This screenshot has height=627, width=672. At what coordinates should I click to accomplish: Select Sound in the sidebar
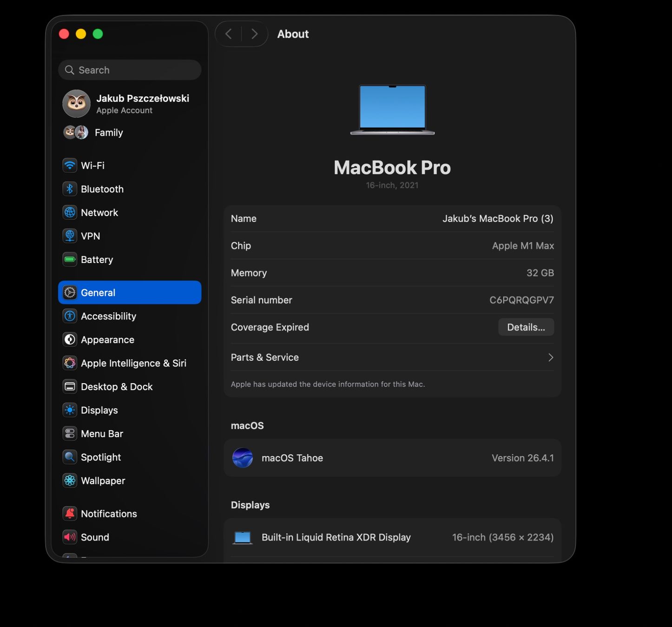pos(130,537)
